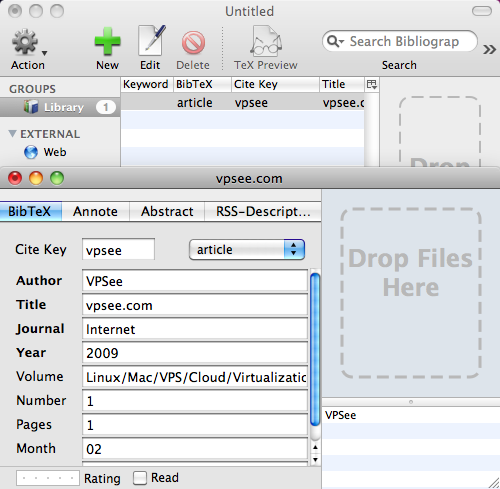Zoom the vpsee.com editor window
500x489 pixels.
pos(57,178)
